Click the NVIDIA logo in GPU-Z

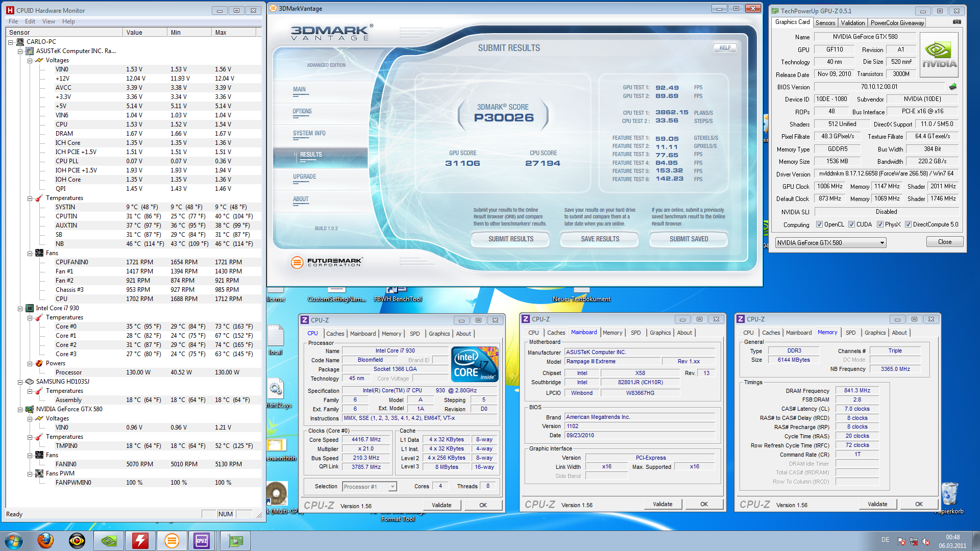[939, 55]
